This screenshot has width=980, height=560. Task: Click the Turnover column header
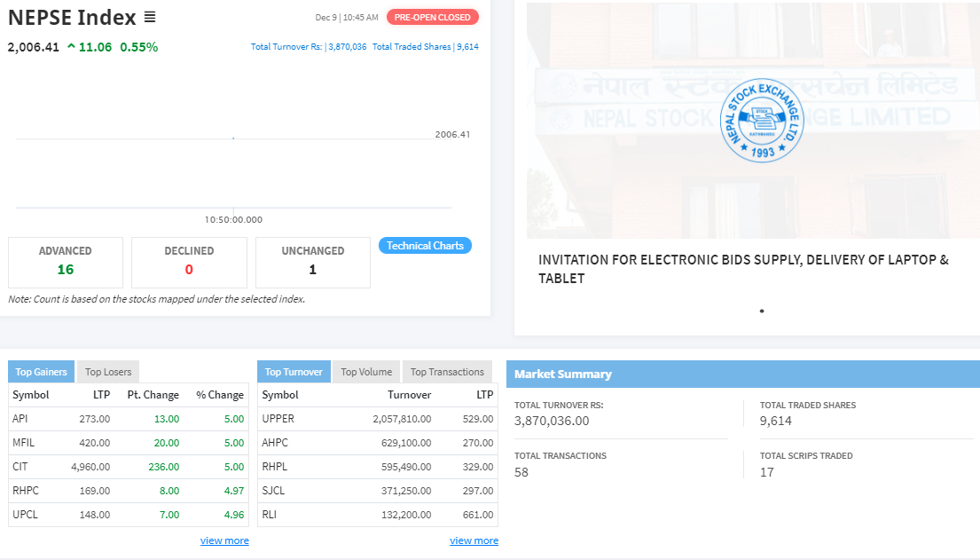click(x=410, y=395)
